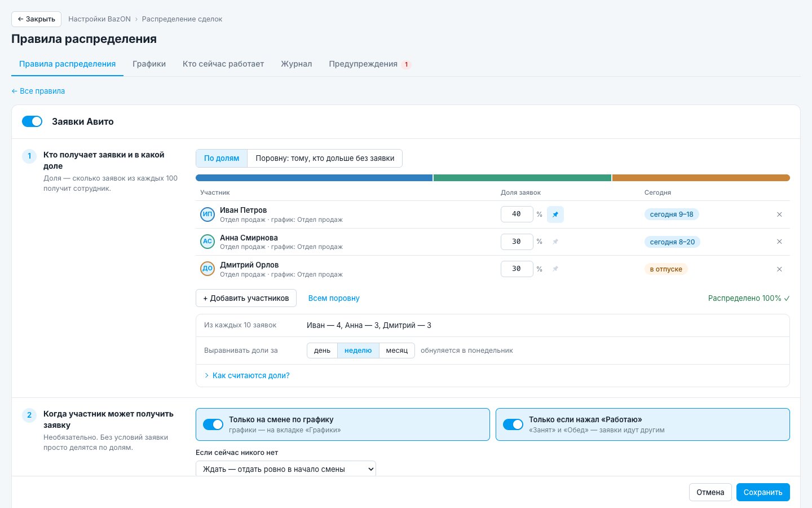Remove Анна Смирнова from participants
This screenshot has height=508, width=812.
pyautogui.click(x=779, y=242)
